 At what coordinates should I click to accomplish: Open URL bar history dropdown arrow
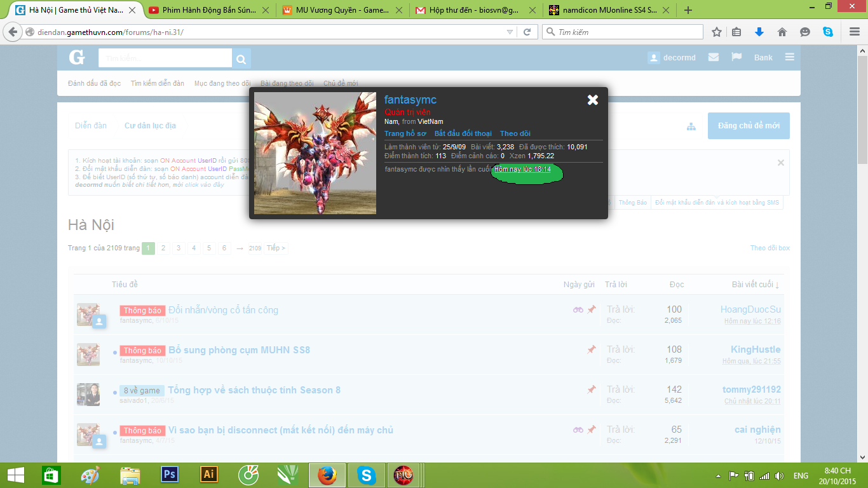click(x=510, y=32)
